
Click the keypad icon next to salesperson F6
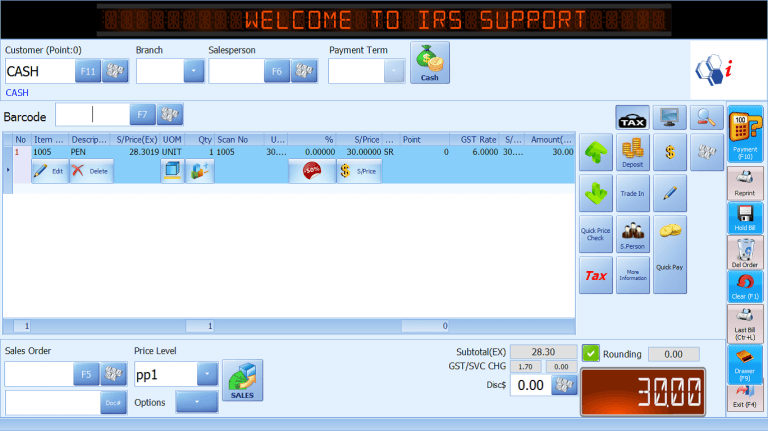[304, 71]
